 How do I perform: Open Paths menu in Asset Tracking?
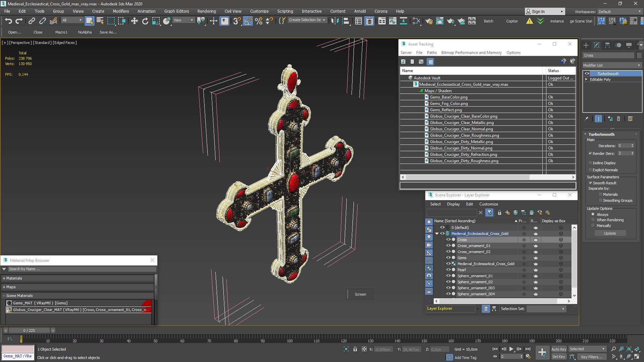(432, 53)
